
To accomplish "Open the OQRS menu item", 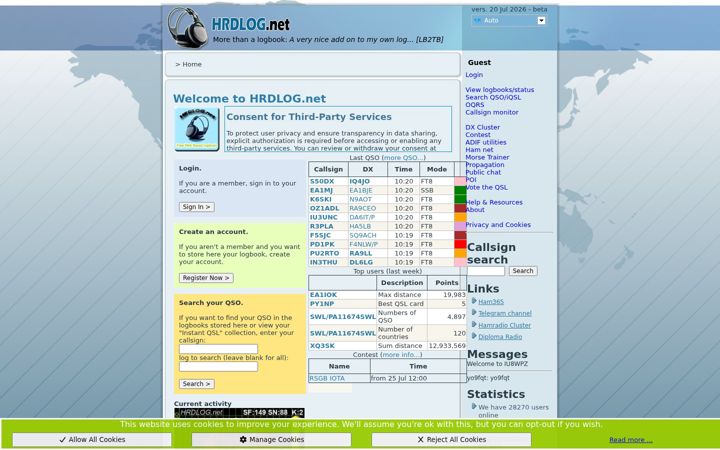I will point(475,105).
